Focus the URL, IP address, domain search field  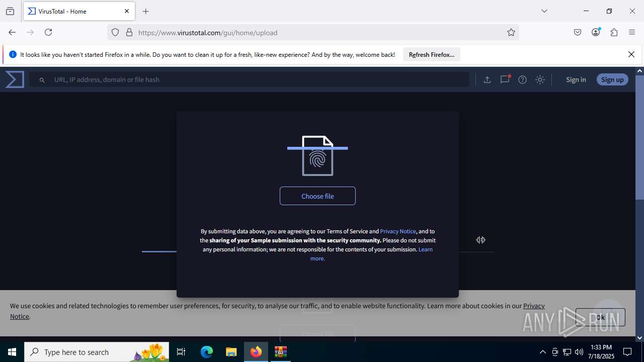[x=249, y=79]
